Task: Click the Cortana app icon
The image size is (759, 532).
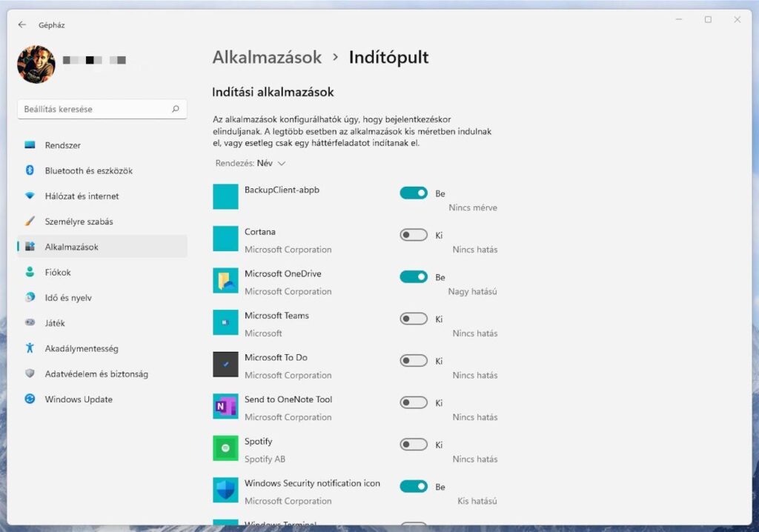Action: coord(225,239)
